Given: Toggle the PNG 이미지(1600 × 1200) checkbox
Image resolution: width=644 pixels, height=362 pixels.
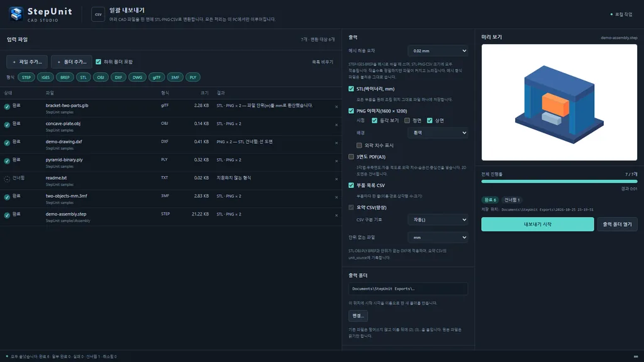Looking at the screenshot, I should 351,111.
